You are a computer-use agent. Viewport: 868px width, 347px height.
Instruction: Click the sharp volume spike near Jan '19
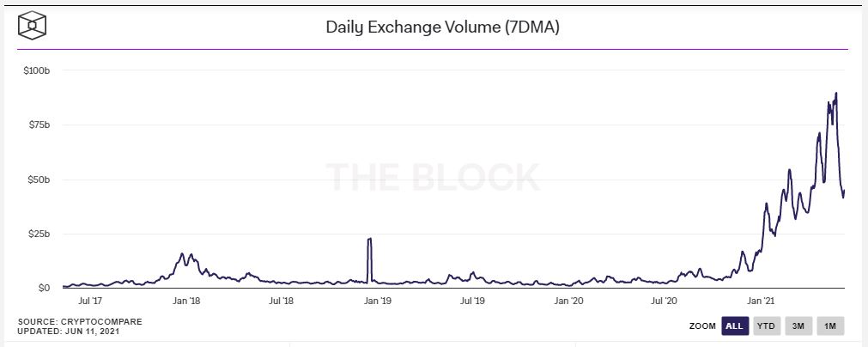tap(369, 240)
